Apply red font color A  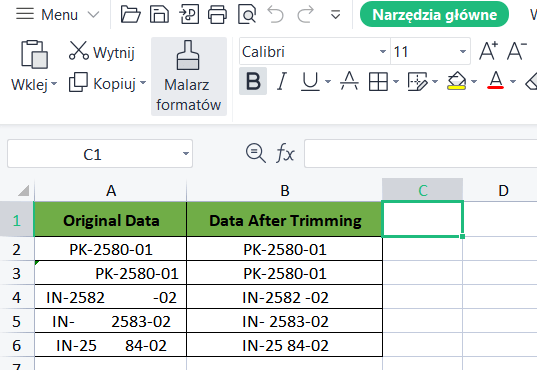495,80
